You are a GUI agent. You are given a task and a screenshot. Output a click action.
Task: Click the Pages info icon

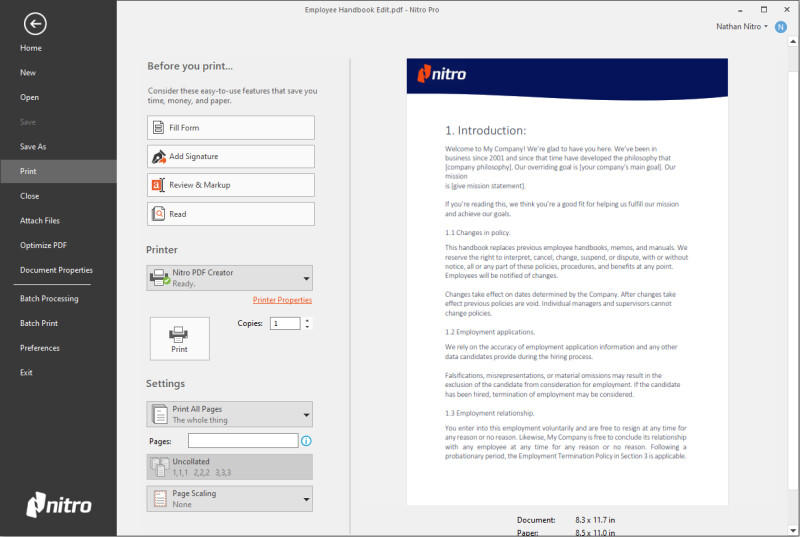click(306, 441)
